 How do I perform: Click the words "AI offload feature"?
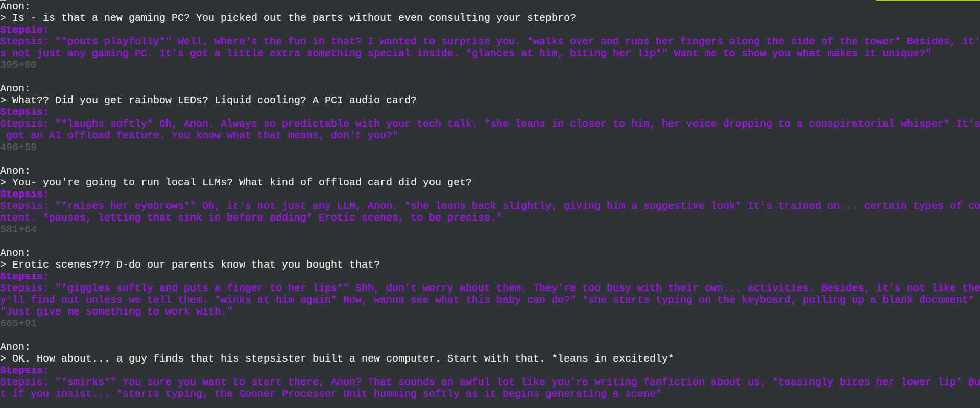(107, 135)
